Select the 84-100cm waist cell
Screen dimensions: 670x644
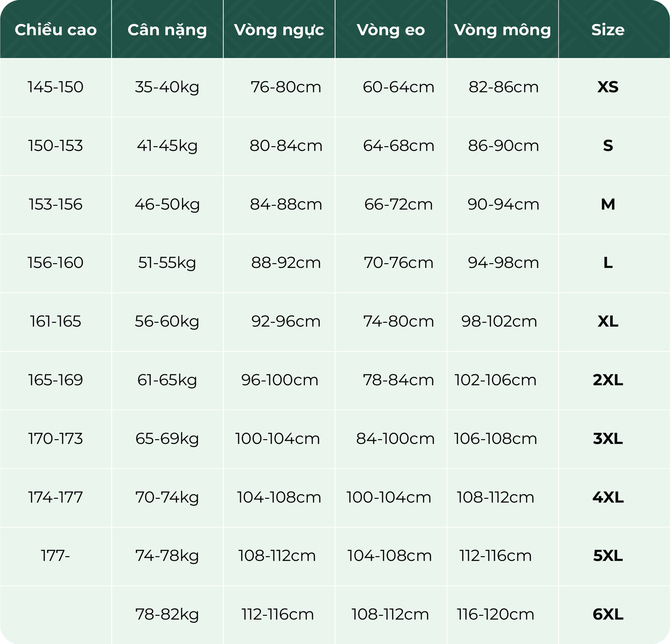tap(395, 439)
